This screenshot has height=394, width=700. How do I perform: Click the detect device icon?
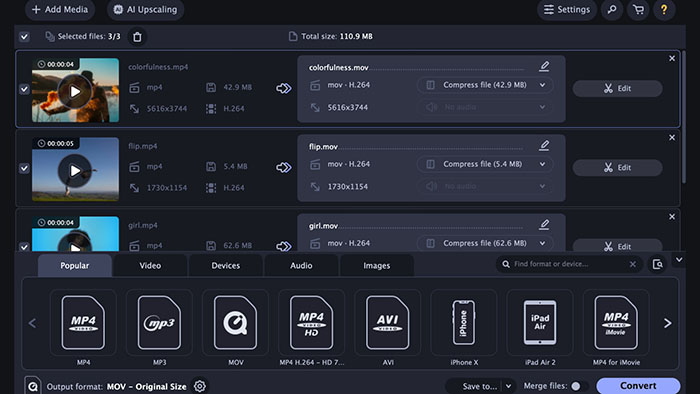click(658, 264)
